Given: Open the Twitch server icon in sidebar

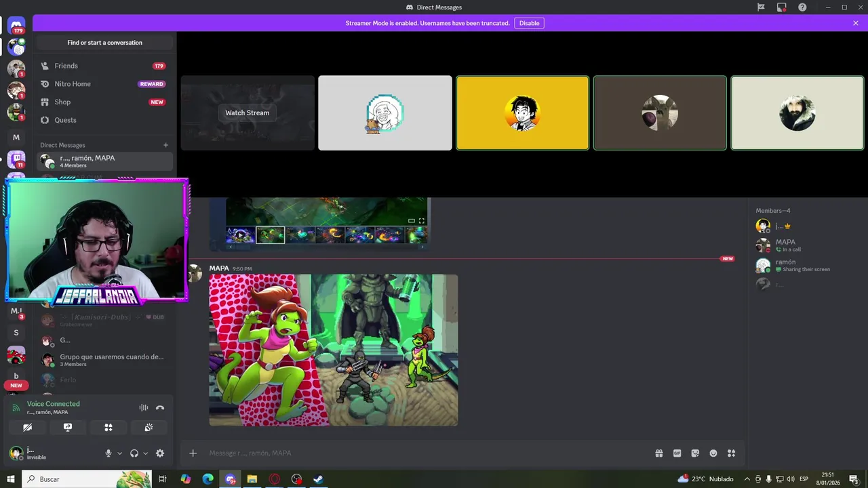Looking at the screenshot, I should pyautogui.click(x=16, y=161).
